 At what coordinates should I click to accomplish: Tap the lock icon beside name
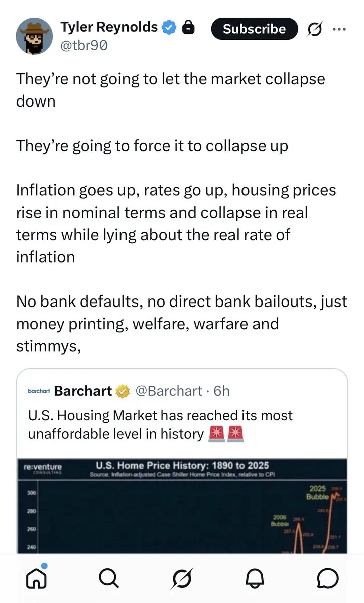click(x=188, y=28)
